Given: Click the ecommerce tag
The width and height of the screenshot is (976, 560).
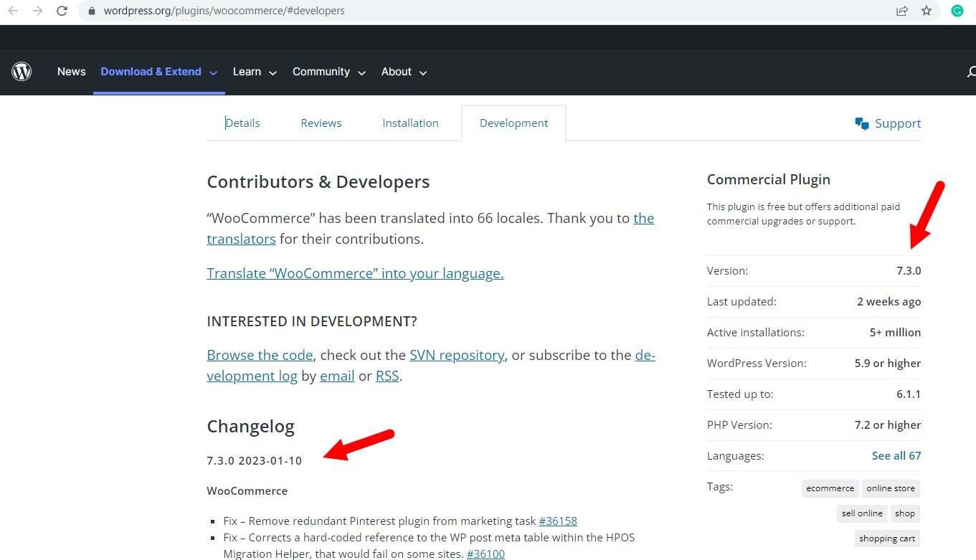Looking at the screenshot, I should pos(830,488).
